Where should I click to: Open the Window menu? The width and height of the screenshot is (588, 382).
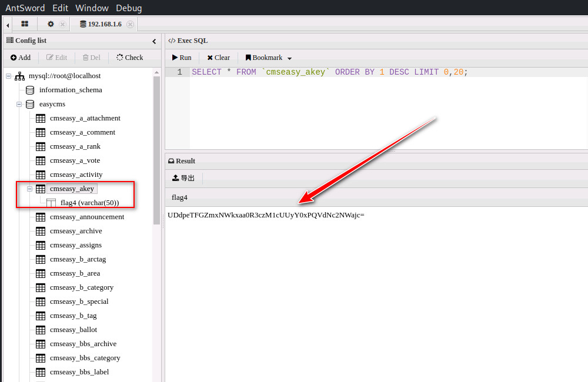point(92,8)
